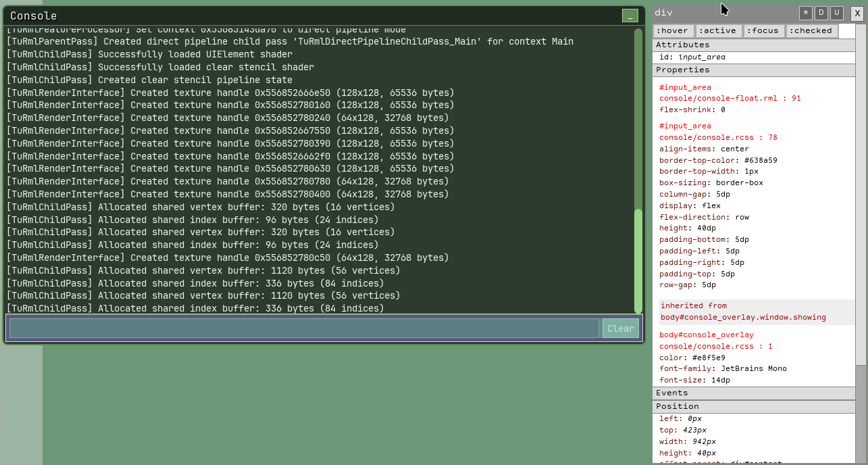Click the console command input field
Screen dimensions: 868x465
pos(304,328)
